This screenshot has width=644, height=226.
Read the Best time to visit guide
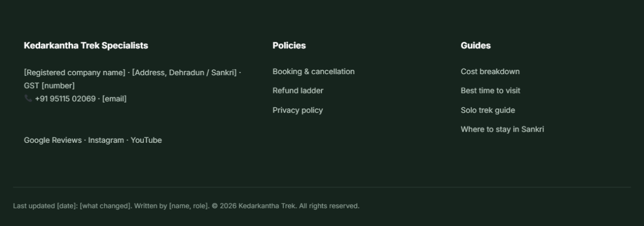click(x=491, y=91)
